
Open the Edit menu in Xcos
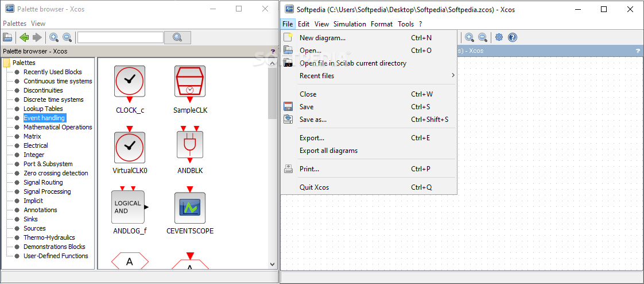[304, 24]
